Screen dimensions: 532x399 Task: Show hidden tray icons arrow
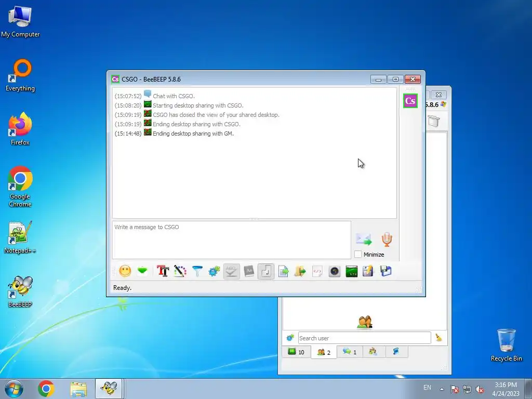(442, 389)
